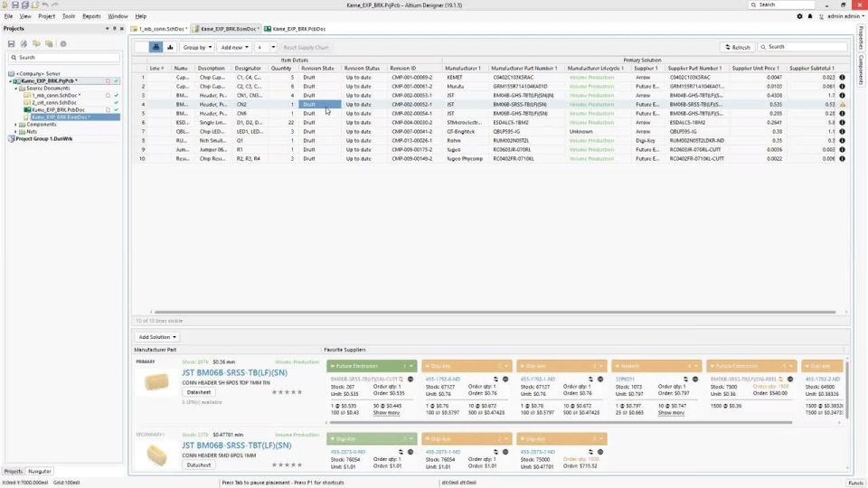Open the File menu
This screenshot has width=868, height=488.
(x=8, y=16)
